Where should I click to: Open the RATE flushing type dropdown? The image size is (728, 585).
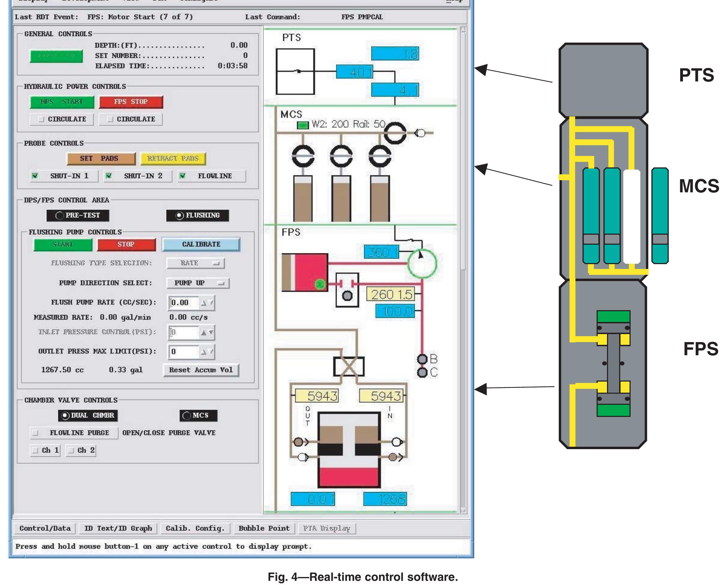(x=196, y=263)
